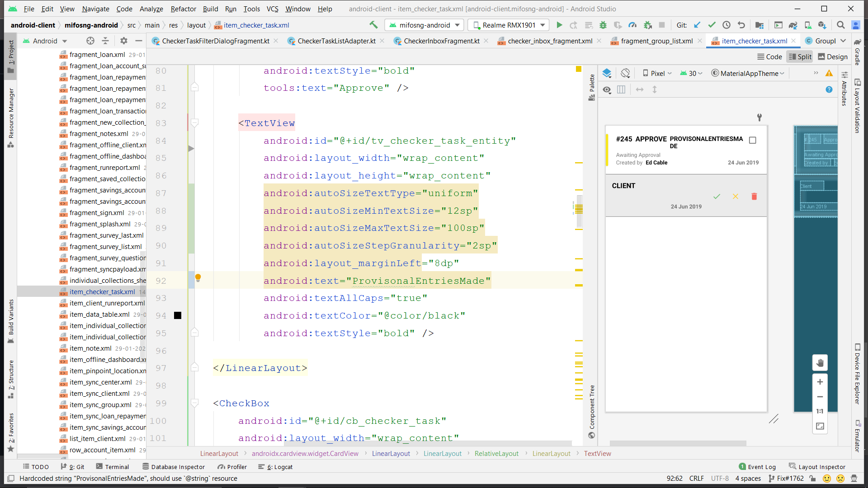Screen dimensions: 868x488
Task: Open the Refactor menu
Action: click(183, 9)
